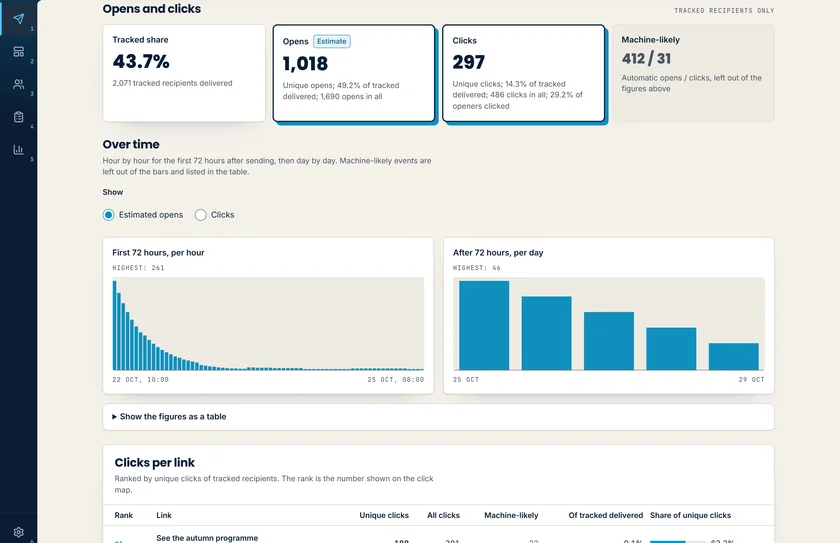Open the reports bar-chart sidebar icon
The width and height of the screenshot is (840, 543).
coord(19,149)
